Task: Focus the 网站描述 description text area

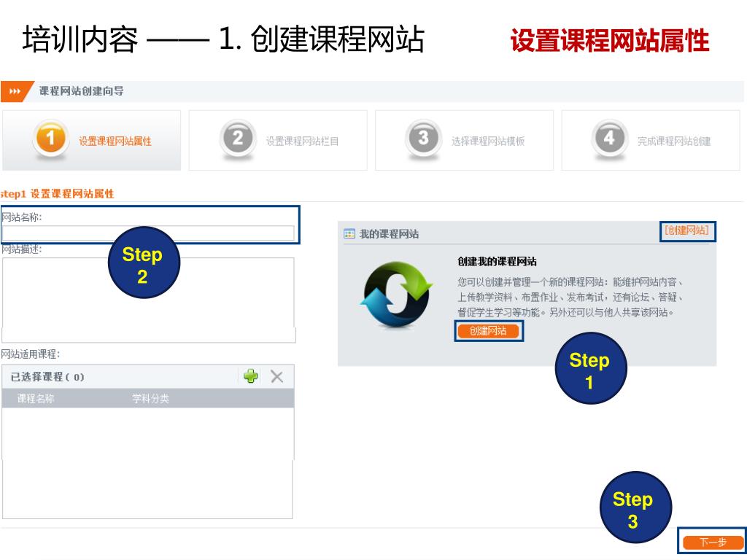Action: click(x=148, y=300)
